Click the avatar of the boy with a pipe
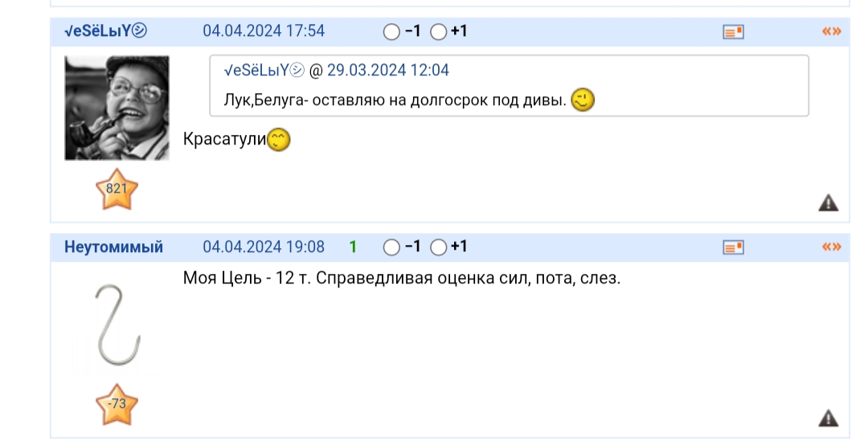 coord(117,108)
